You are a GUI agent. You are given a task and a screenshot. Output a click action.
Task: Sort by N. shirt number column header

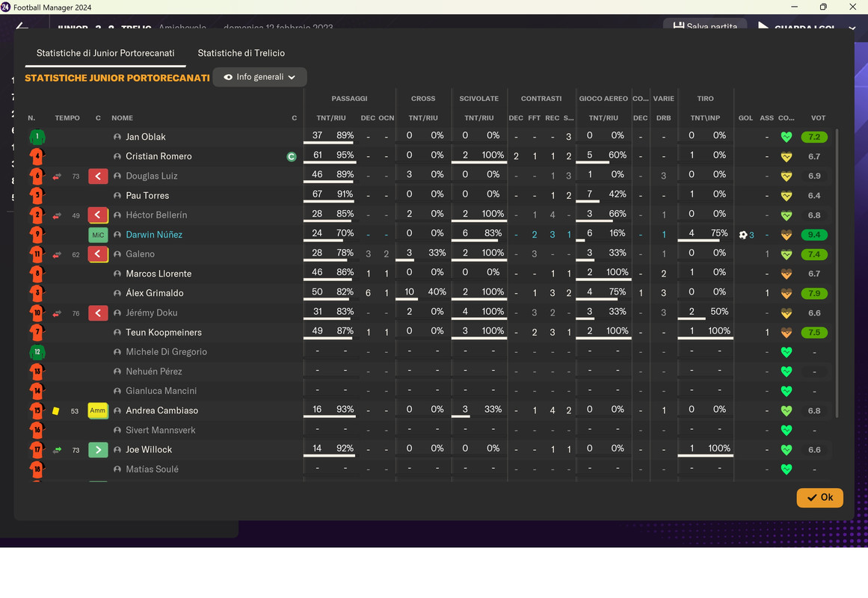31,118
